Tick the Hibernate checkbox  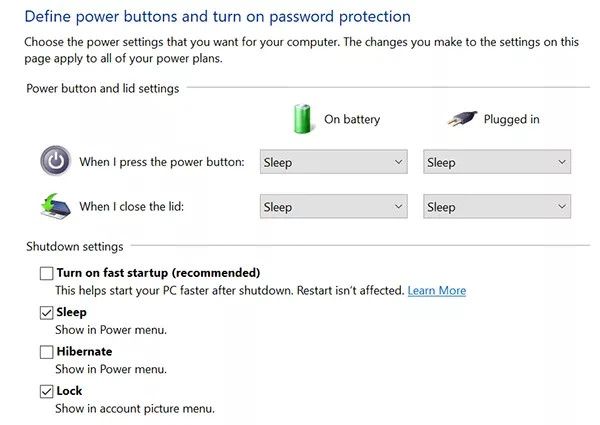[x=46, y=352]
